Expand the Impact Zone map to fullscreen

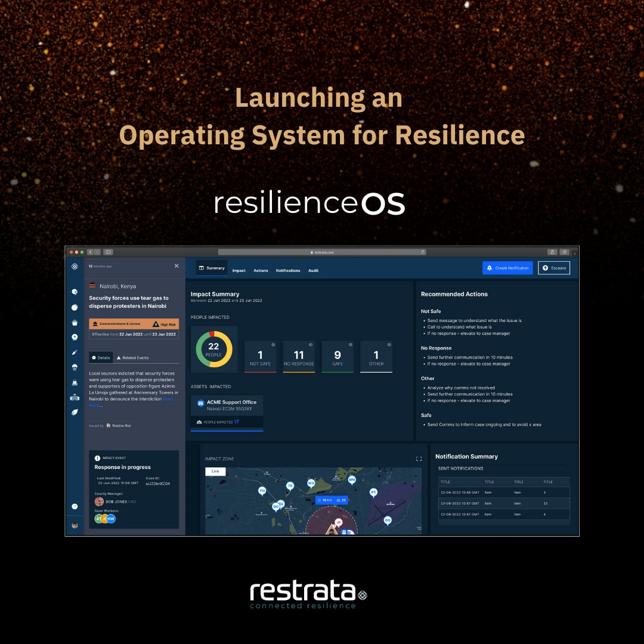(x=419, y=459)
